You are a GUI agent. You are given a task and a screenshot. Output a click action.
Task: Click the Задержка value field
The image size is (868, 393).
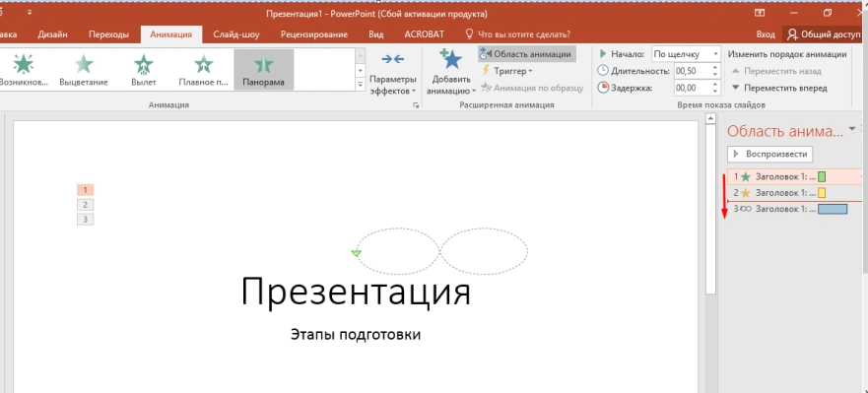coord(692,88)
